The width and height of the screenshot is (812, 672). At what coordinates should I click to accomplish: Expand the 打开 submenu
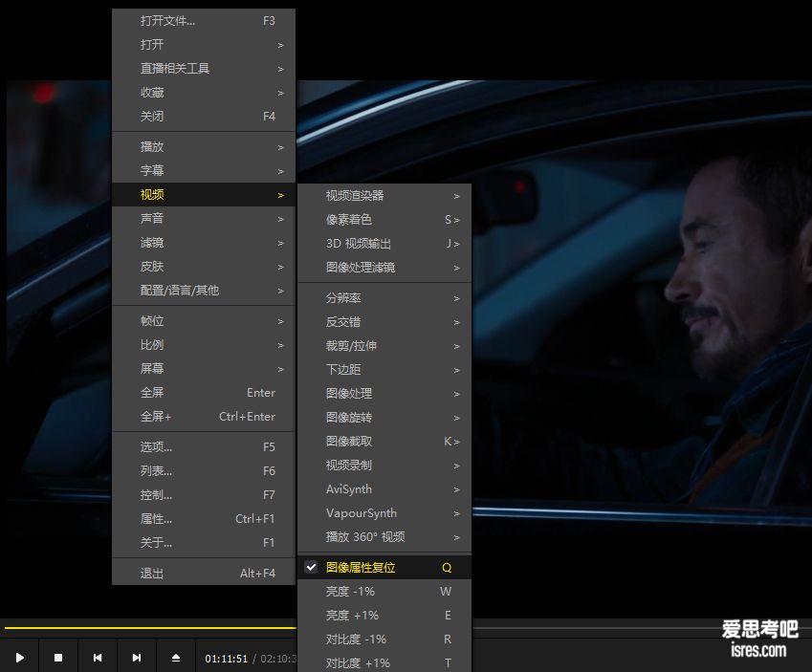pyautogui.click(x=204, y=45)
